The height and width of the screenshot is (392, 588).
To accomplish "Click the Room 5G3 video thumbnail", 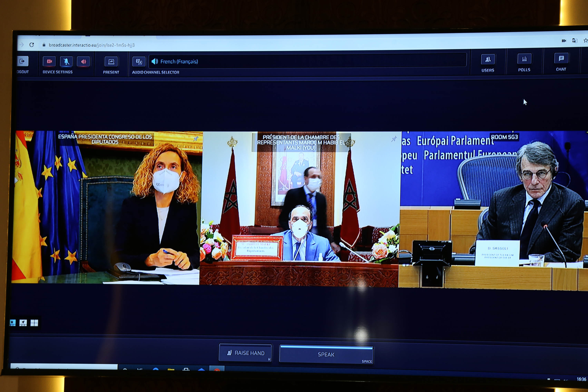I will 494,210.
